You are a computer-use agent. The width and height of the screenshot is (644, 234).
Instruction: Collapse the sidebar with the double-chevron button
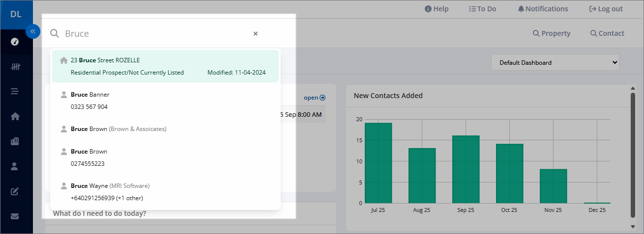33,31
